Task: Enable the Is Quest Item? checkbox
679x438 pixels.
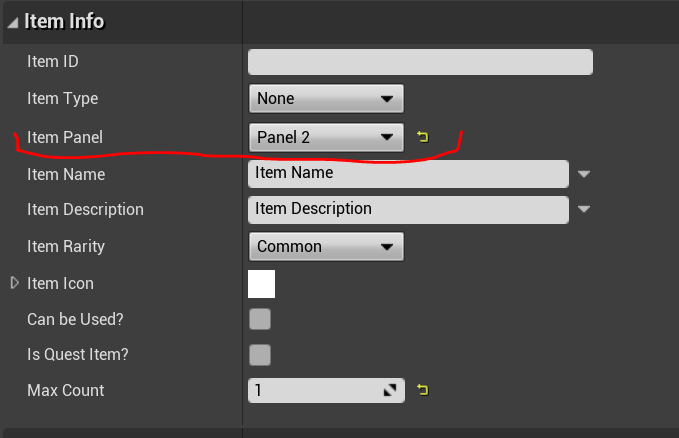Action: point(260,355)
